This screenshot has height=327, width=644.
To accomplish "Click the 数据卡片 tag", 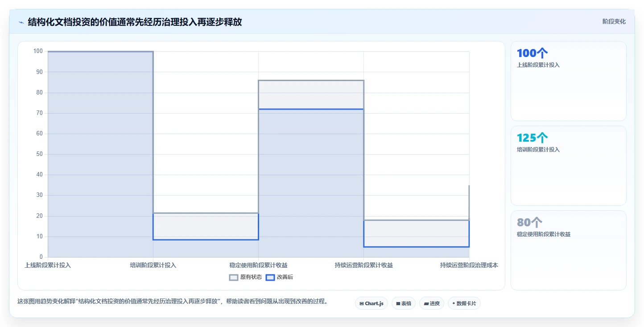I will pyautogui.click(x=464, y=303).
